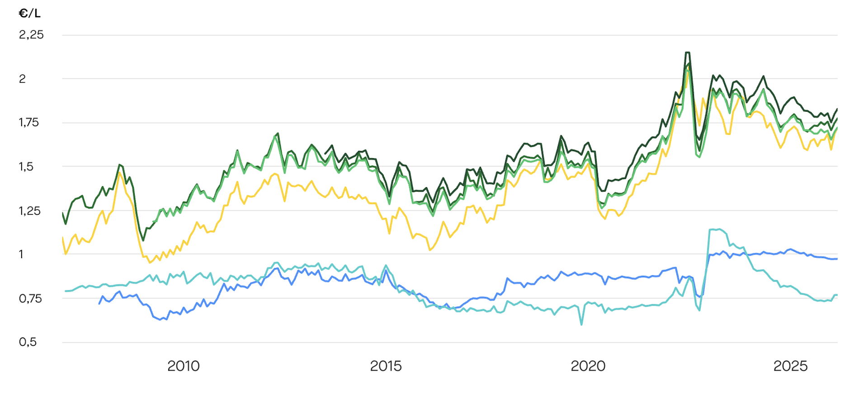Click the yellow line's 2008 peak

tap(120, 172)
